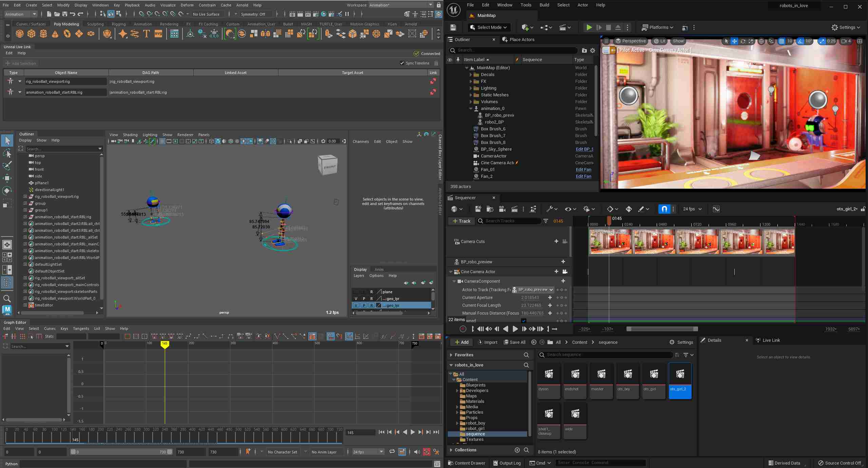Viewport: 868px width, 468px height.
Task: Click the color swatch on the geo_lyr layer
Action: click(x=379, y=305)
